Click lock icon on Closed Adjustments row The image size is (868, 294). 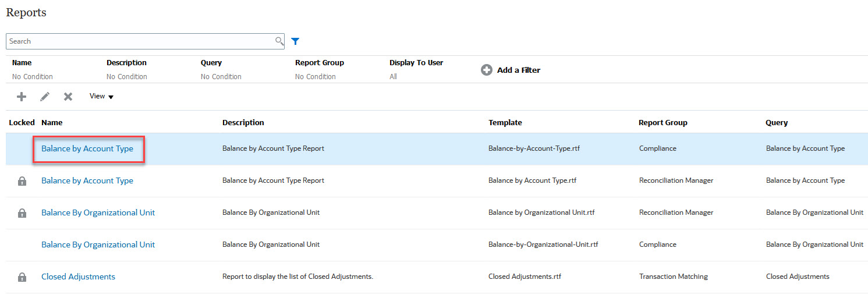[22, 277]
